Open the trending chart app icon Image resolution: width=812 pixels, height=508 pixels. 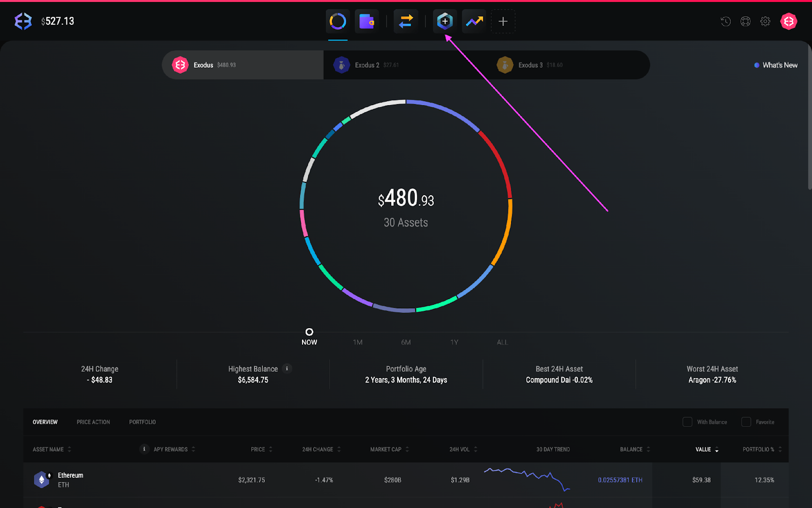474,21
